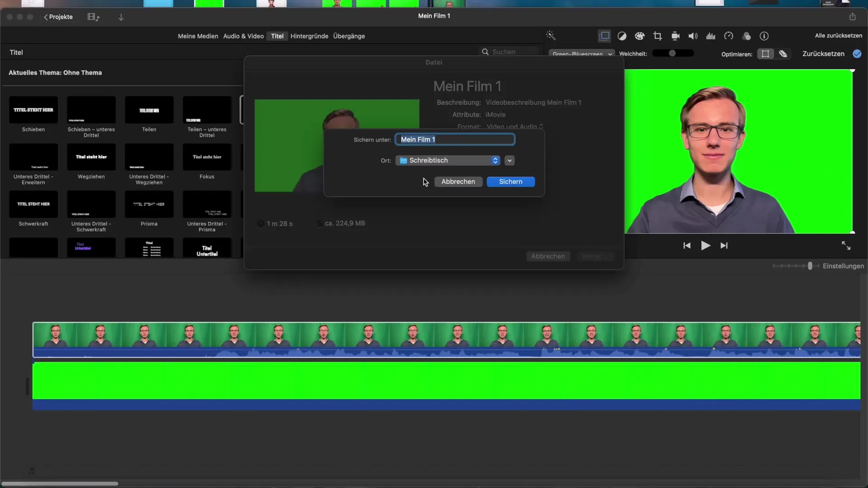This screenshot has width=868, height=488.
Task: Click Zurücksetzen for green screen settings
Action: pyautogui.click(x=823, y=54)
